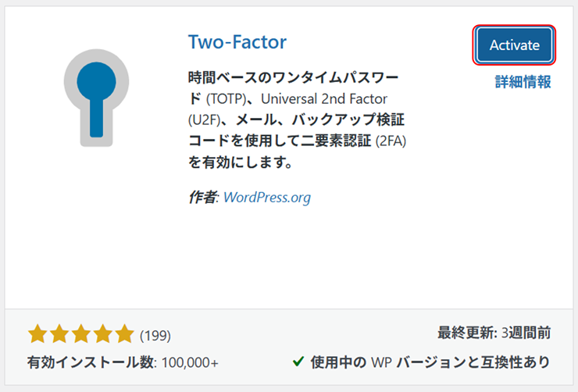
Task: Click the first rating star
Action: pyautogui.click(x=37, y=335)
